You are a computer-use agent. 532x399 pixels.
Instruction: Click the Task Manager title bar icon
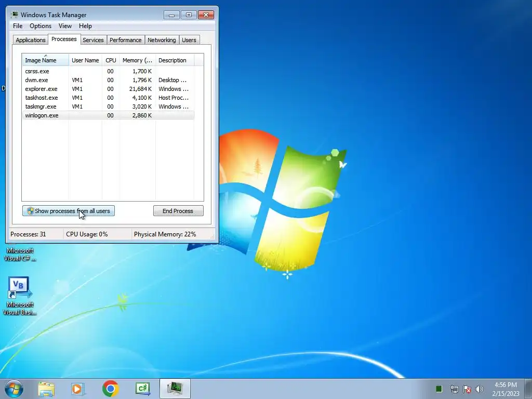(x=14, y=15)
